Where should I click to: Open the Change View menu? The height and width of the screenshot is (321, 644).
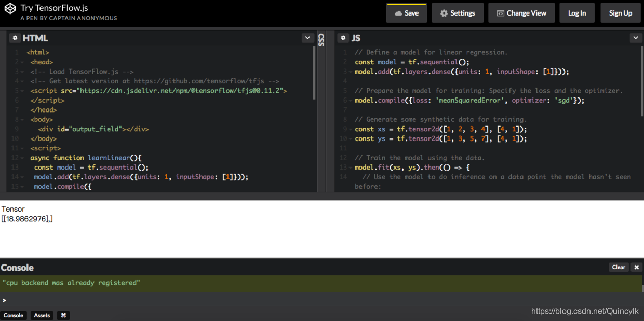click(x=521, y=13)
